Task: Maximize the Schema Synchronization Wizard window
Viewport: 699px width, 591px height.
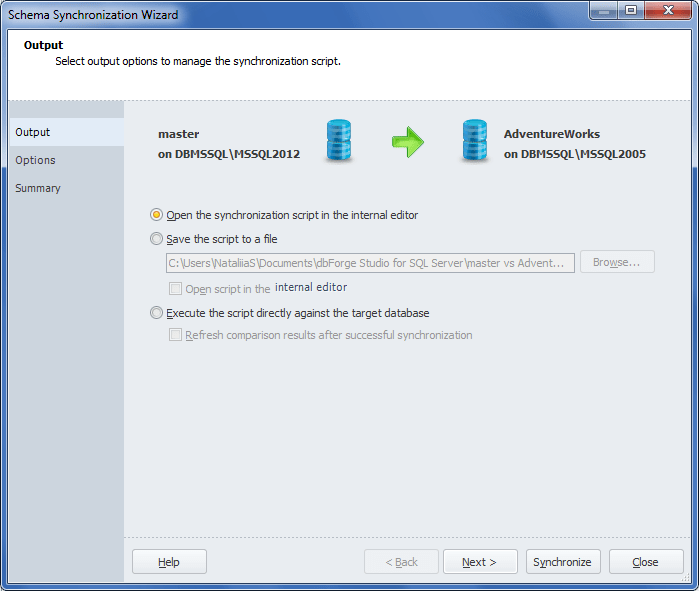Action: (x=631, y=11)
